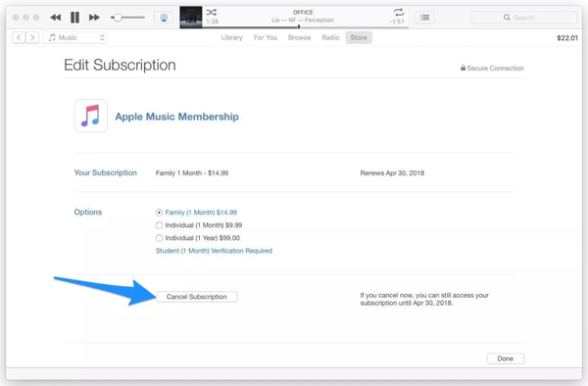
Task: Click the Search input field
Action: tap(524, 18)
